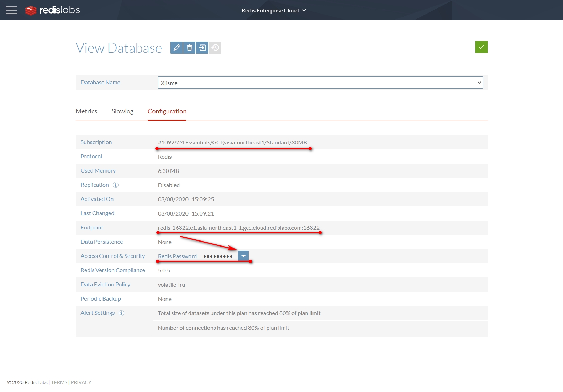Viewport: 563px width, 392px height.
Task: Switch to the Slowlog tab
Action: pos(122,111)
